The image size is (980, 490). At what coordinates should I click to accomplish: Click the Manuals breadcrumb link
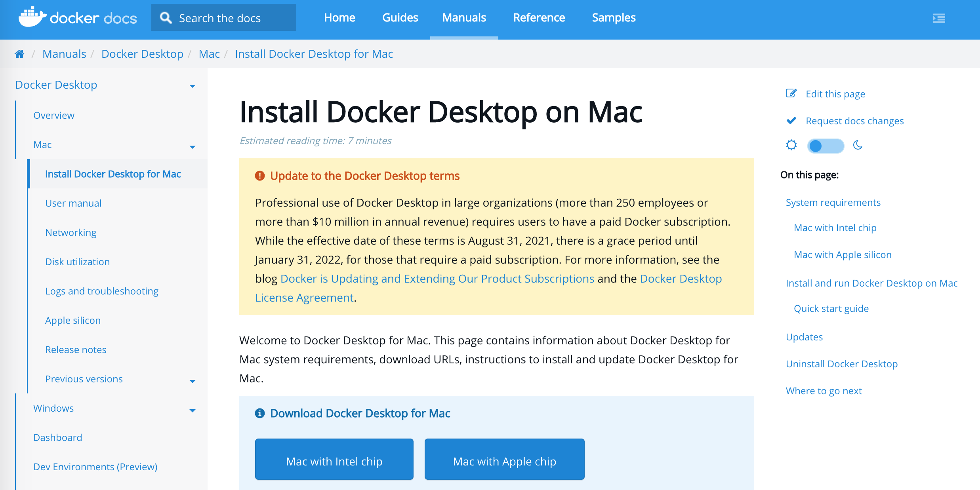tap(64, 54)
